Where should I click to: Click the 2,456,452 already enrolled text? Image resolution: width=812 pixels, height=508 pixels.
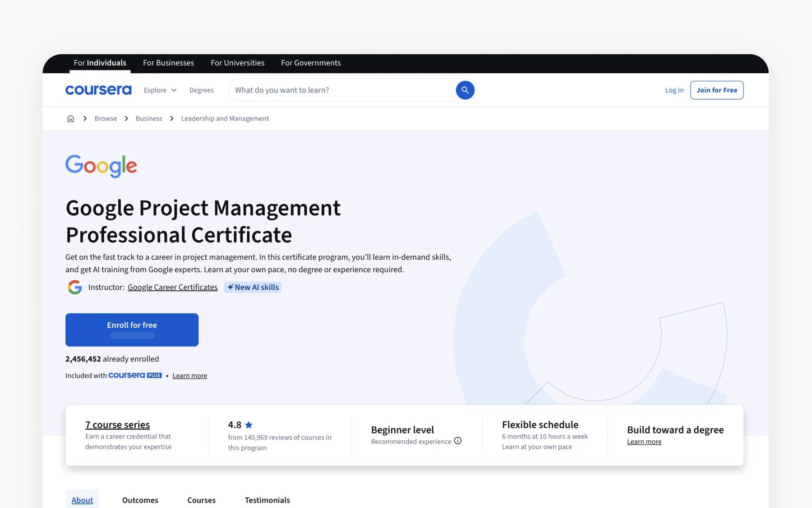coord(112,359)
